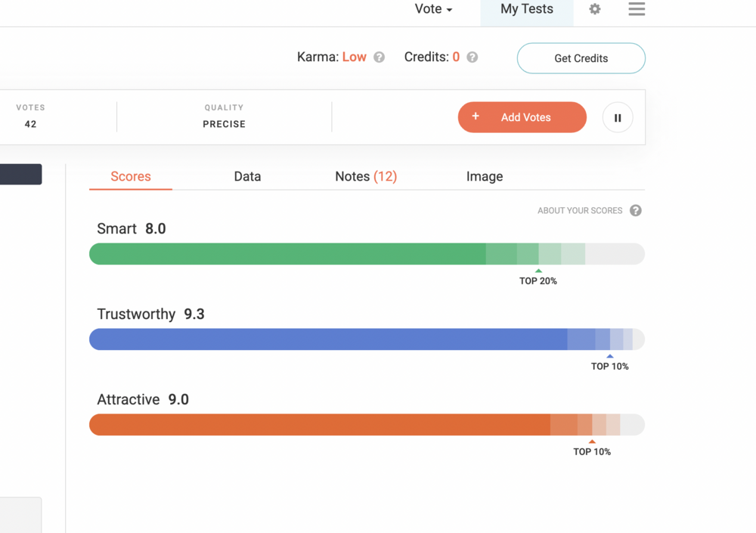Click the Get Credits button
The image size is (756, 533).
[x=581, y=58]
